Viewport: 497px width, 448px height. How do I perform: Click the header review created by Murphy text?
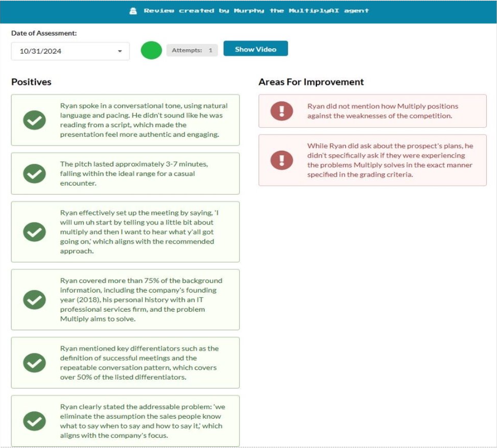tap(256, 11)
